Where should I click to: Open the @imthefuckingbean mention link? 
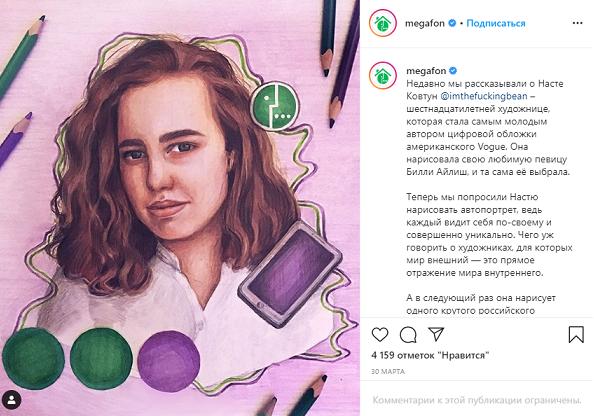point(484,96)
